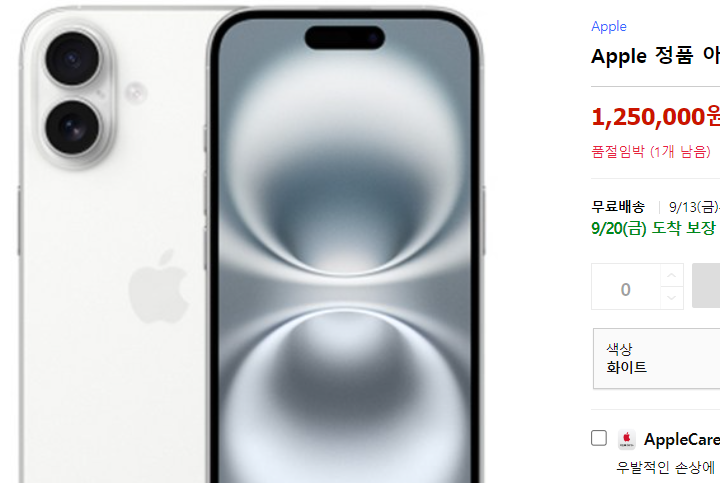Click the Apple 정품 product title
This screenshot has height=483, width=720.
tap(655, 56)
